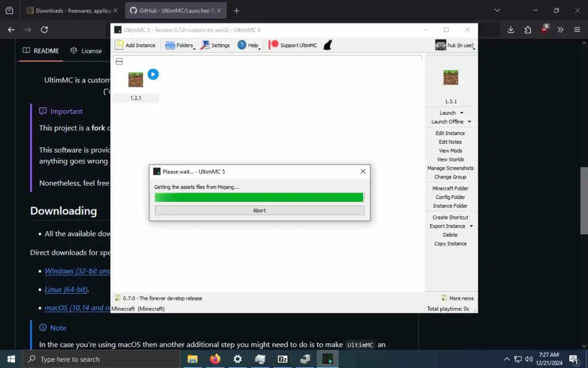Click Edit Instance in side panel
Viewport: 588px width, 368px height.
coord(450,133)
